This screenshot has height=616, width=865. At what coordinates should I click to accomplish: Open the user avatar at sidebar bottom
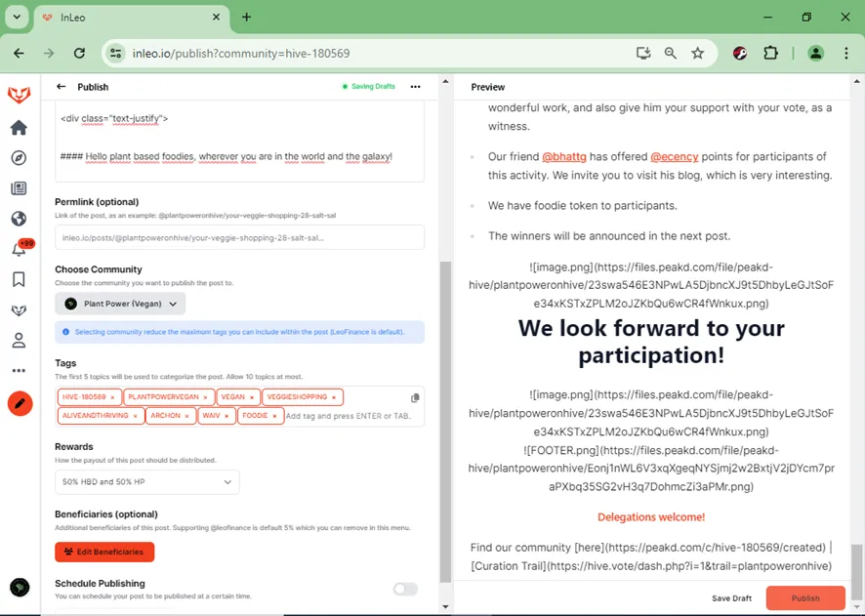point(20,588)
